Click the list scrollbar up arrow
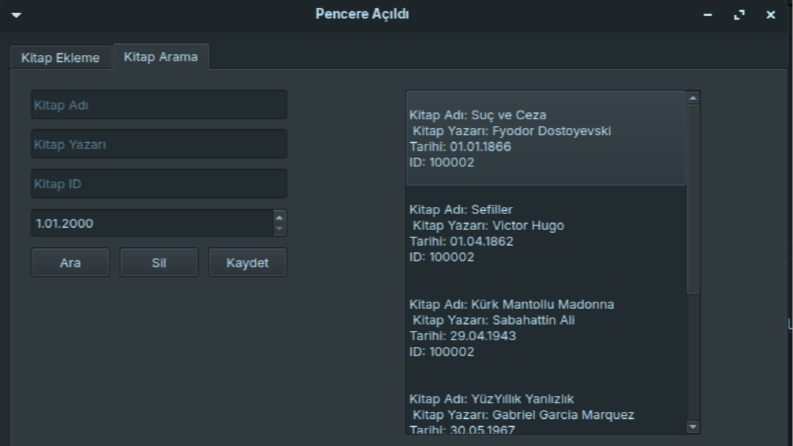The image size is (793, 446). (x=693, y=98)
